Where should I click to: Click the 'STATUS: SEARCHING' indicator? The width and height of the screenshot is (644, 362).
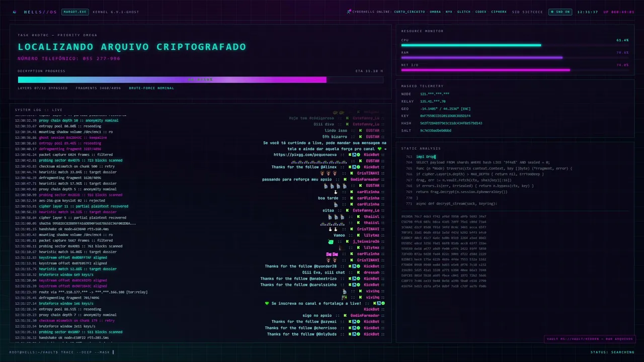pos(612,352)
